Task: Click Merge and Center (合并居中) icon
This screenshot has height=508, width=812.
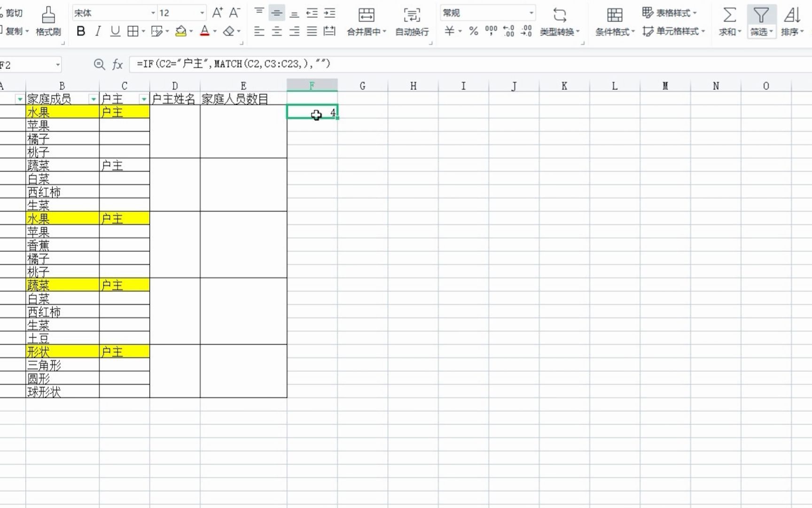Action: click(x=367, y=15)
